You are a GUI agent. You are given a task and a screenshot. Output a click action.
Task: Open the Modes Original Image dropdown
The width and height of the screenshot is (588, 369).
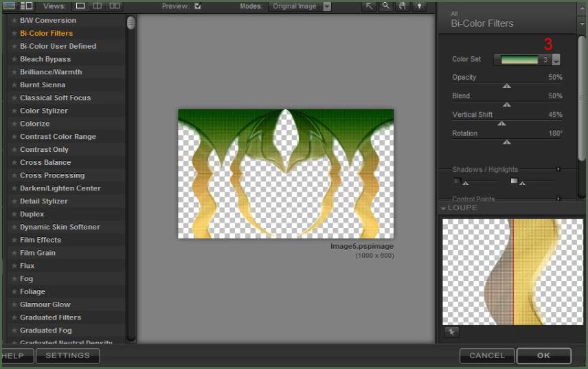[327, 6]
